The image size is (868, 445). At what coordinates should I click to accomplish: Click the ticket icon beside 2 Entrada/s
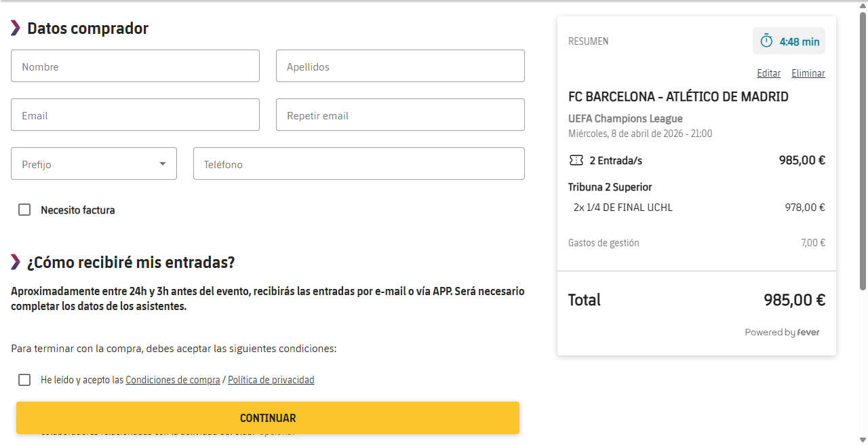pos(576,161)
